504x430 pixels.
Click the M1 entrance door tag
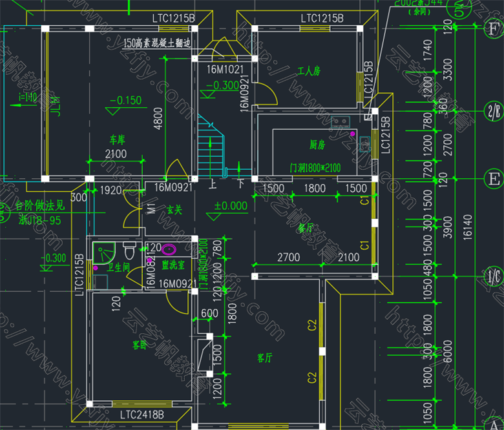coord(151,208)
